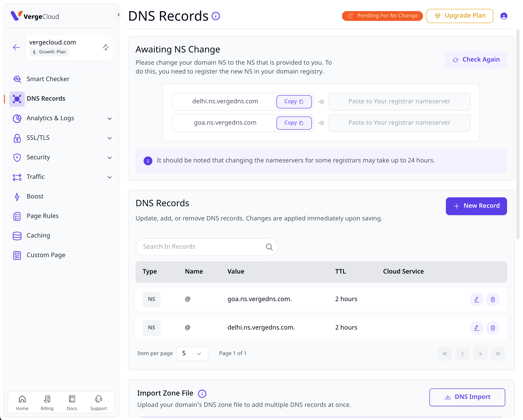Screen dimensions: 523x420
Task: Click the Upgrade Plan button
Action: 459,16
